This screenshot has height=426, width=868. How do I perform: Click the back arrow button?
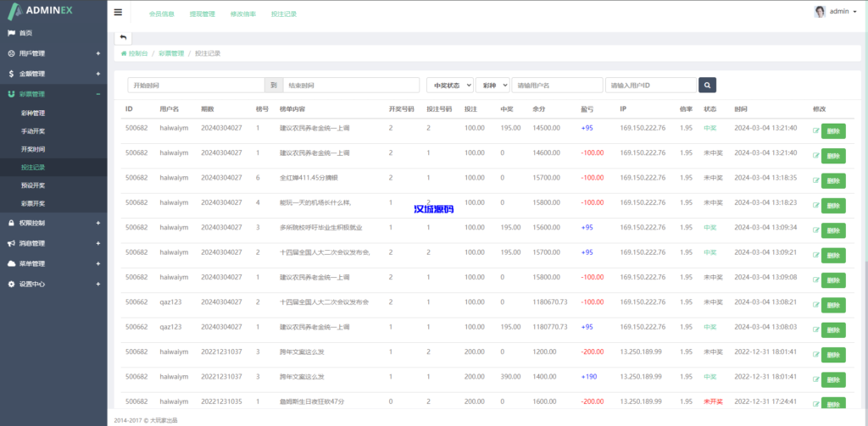click(x=123, y=37)
